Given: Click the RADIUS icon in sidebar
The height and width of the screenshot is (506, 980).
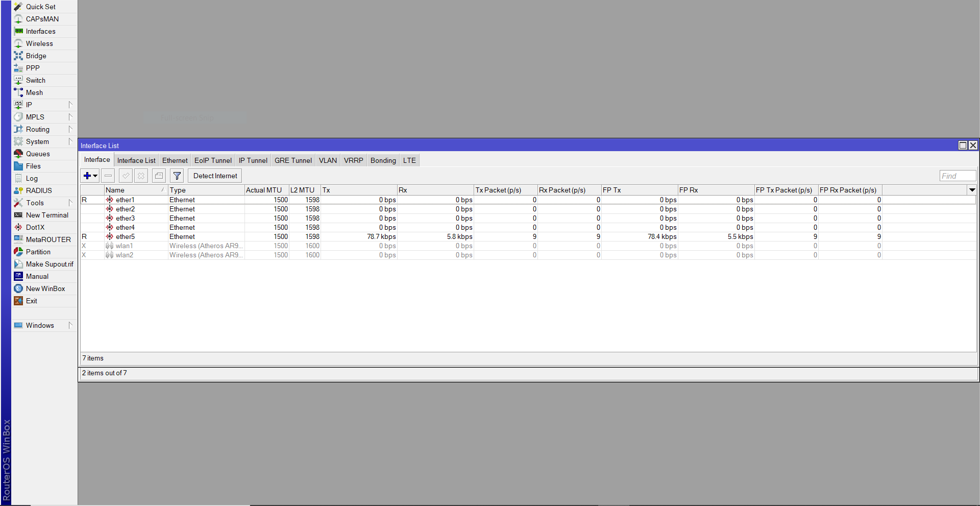Looking at the screenshot, I should 18,190.
